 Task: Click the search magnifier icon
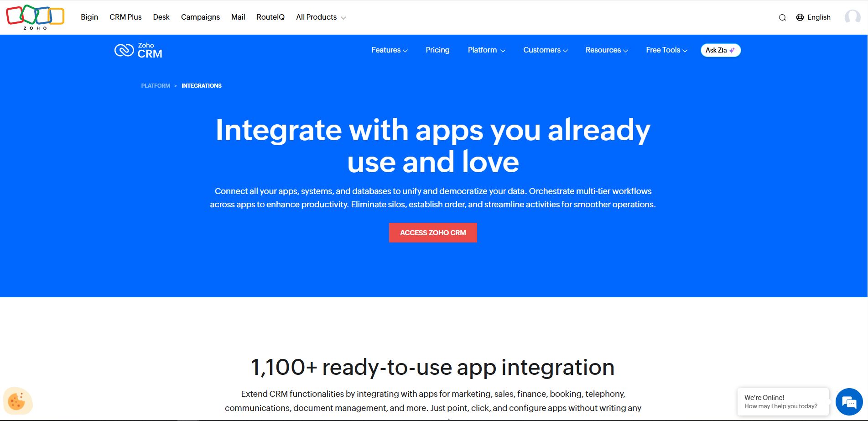[782, 17]
